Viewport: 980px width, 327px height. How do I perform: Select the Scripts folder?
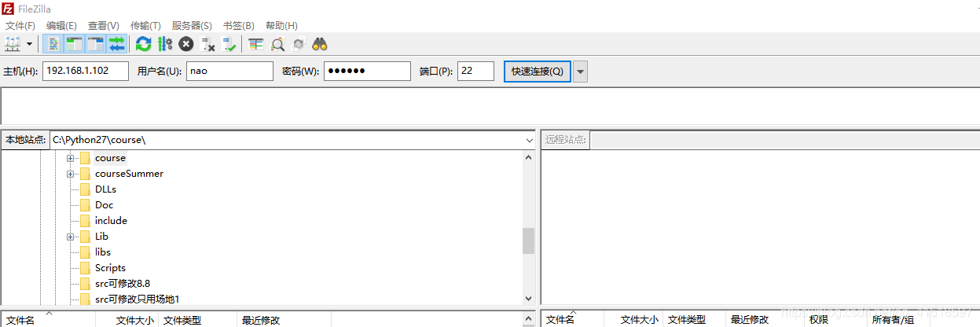(x=110, y=268)
